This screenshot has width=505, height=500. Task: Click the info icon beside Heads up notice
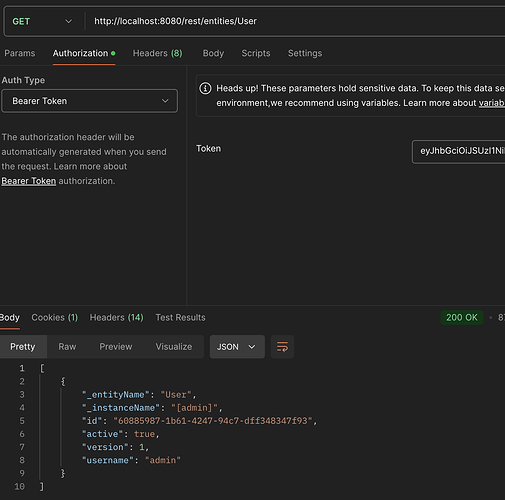click(x=205, y=88)
